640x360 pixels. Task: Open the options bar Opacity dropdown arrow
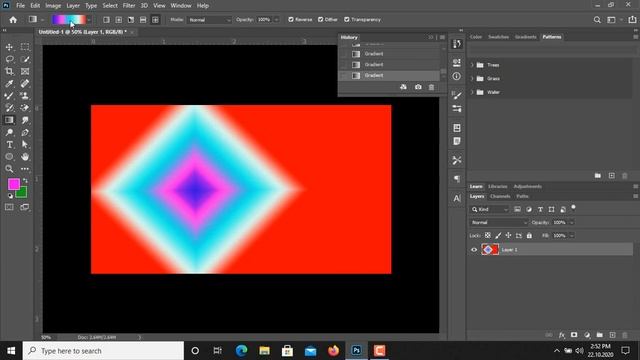click(x=276, y=20)
